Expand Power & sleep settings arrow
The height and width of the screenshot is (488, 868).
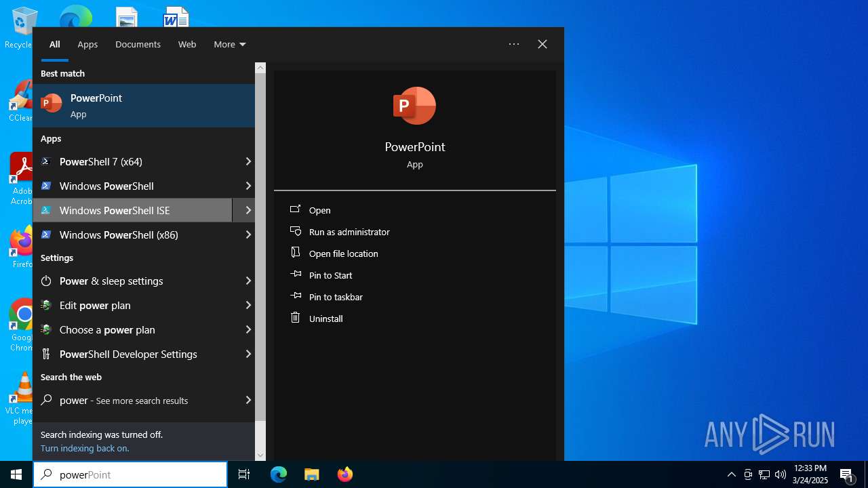coord(248,281)
